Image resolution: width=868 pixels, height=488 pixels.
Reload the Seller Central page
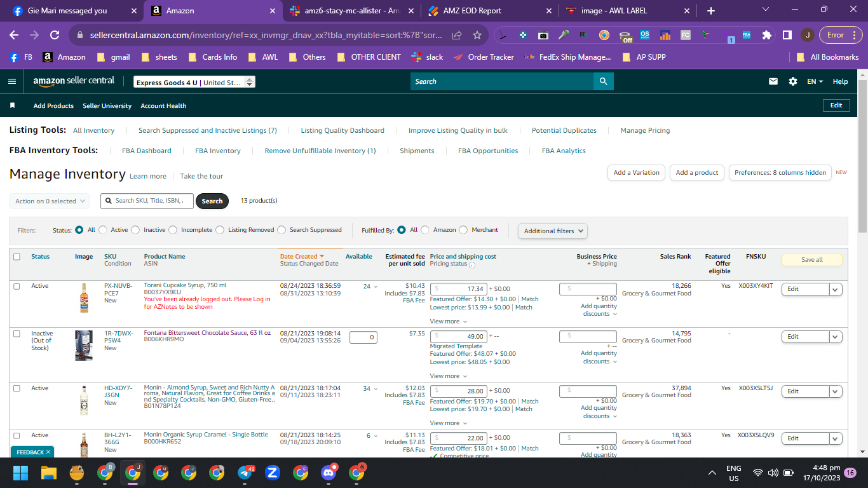[x=55, y=35]
